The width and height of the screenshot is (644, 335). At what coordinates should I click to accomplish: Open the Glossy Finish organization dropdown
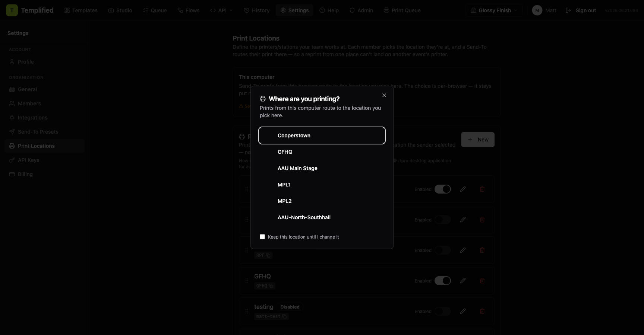tap(494, 10)
